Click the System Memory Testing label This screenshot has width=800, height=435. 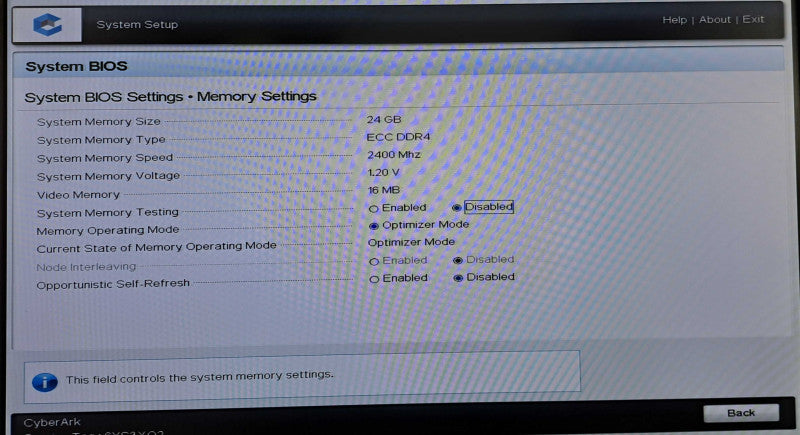[x=108, y=213]
